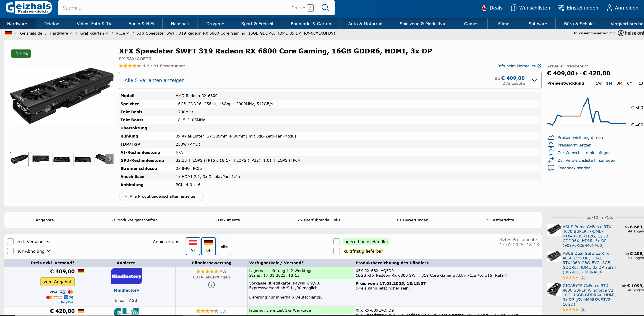Open the Games menu category

click(x=471, y=24)
